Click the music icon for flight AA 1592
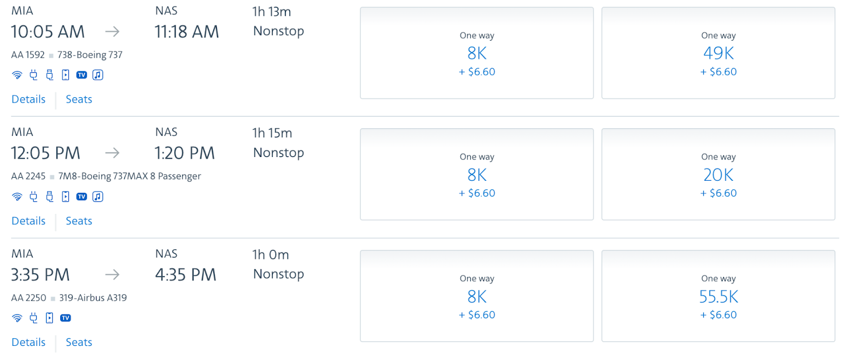Viewport: 868px width, 354px height. 98,75
